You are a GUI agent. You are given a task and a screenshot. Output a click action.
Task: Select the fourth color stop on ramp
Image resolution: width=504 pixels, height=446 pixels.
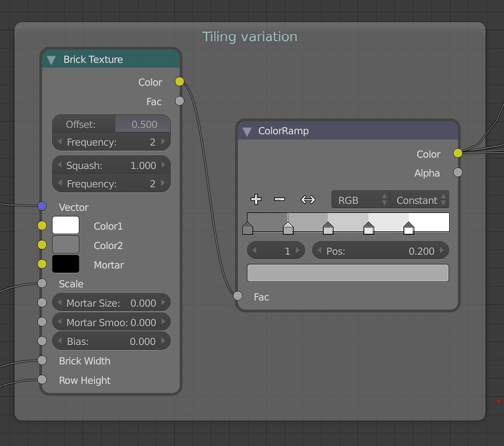click(x=369, y=228)
